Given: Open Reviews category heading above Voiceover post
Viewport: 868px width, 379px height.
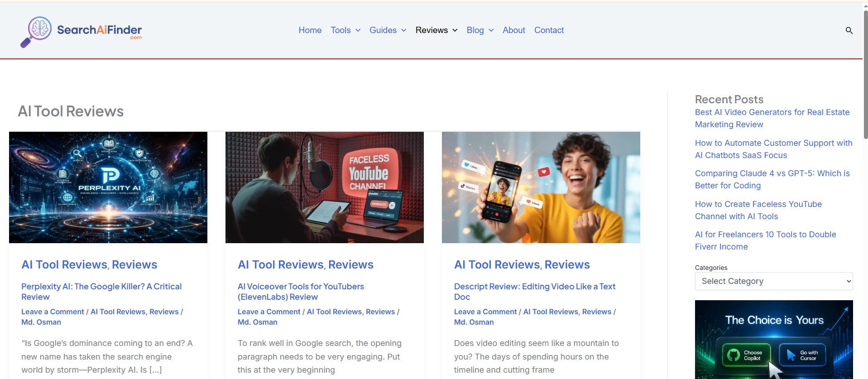Looking at the screenshot, I should click(351, 264).
